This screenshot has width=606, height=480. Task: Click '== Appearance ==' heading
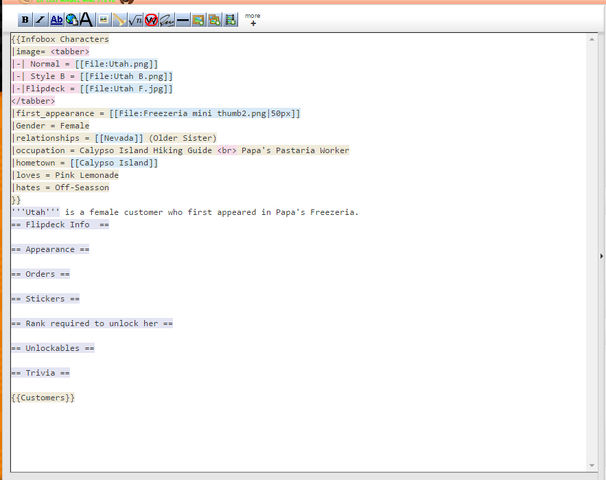50,249
